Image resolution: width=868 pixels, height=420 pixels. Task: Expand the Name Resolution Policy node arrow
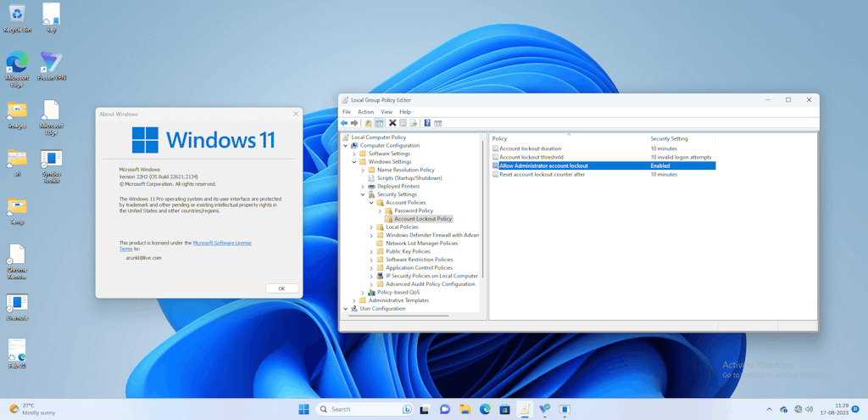tap(363, 170)
